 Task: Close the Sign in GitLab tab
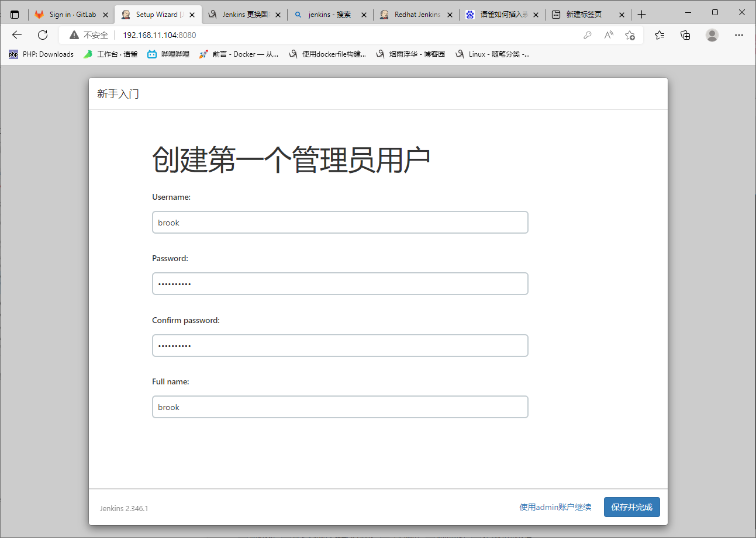click(x=106, y=15)
